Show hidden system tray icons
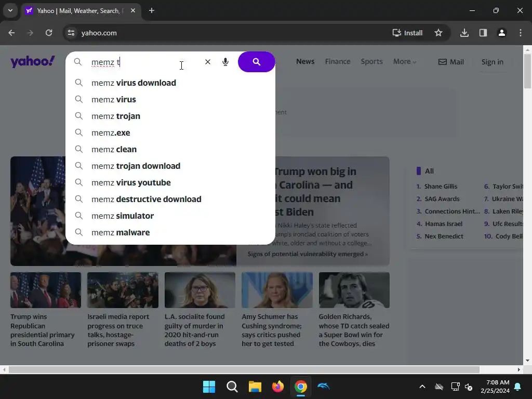This screenshot has width=532, height=399. click(x=422, y=387)
